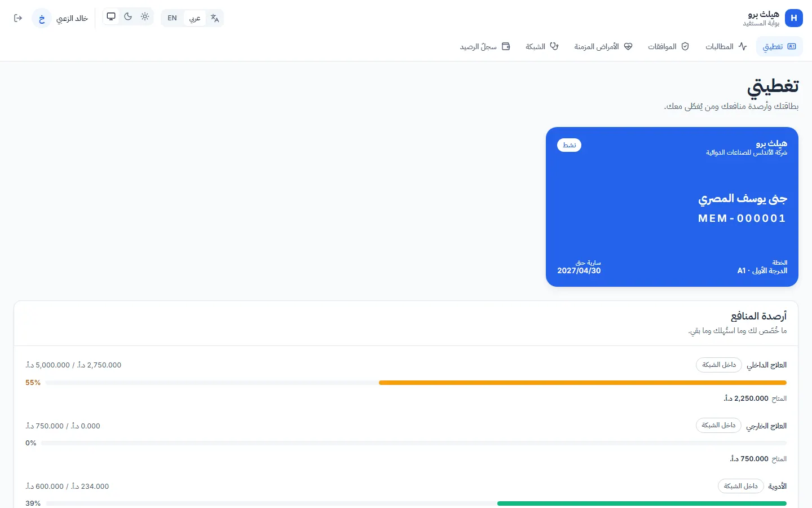Image resolution: width=812 pixels, height=508 pixels.
Task: Click the أرصدة المنافع section heading
Action: pyautogui.click(x=758, y=316)
